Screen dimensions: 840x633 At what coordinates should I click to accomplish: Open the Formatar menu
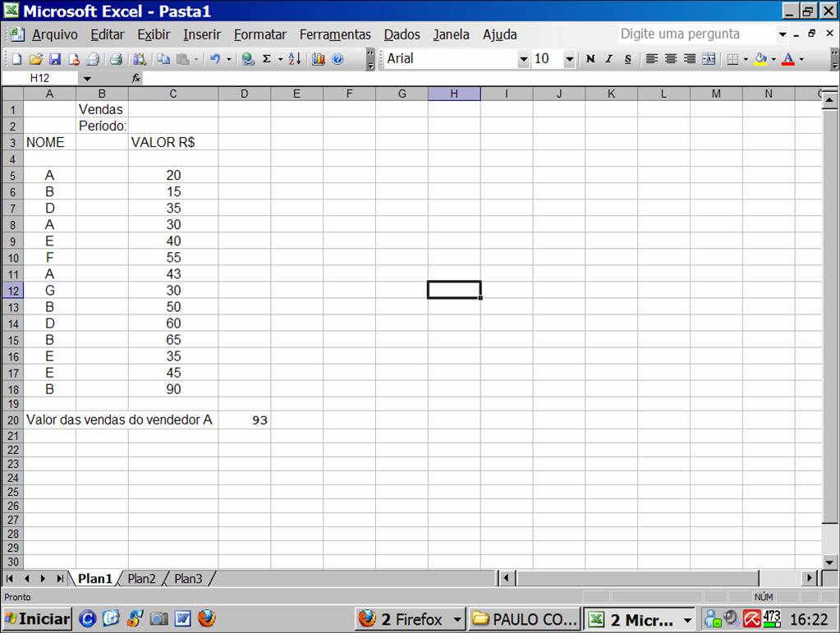(259, 34)
